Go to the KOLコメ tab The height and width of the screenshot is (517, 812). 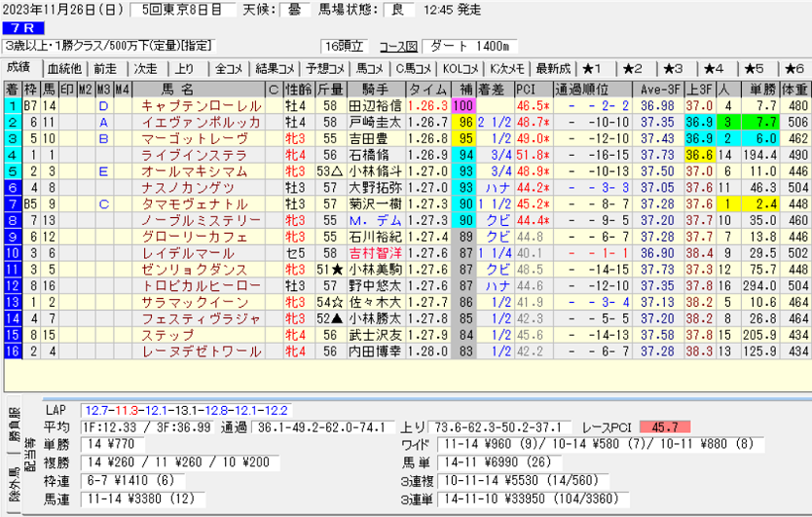click(461, 68)
